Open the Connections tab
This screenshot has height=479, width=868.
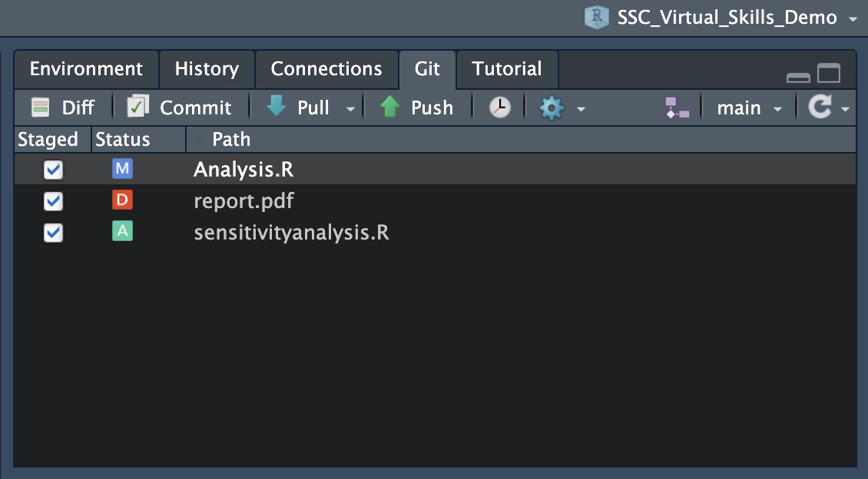(x=326, y=69)
